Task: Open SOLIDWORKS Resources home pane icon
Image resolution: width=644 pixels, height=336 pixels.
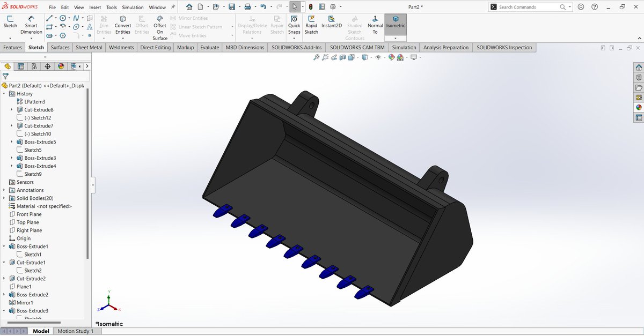Action: (639, 68)
